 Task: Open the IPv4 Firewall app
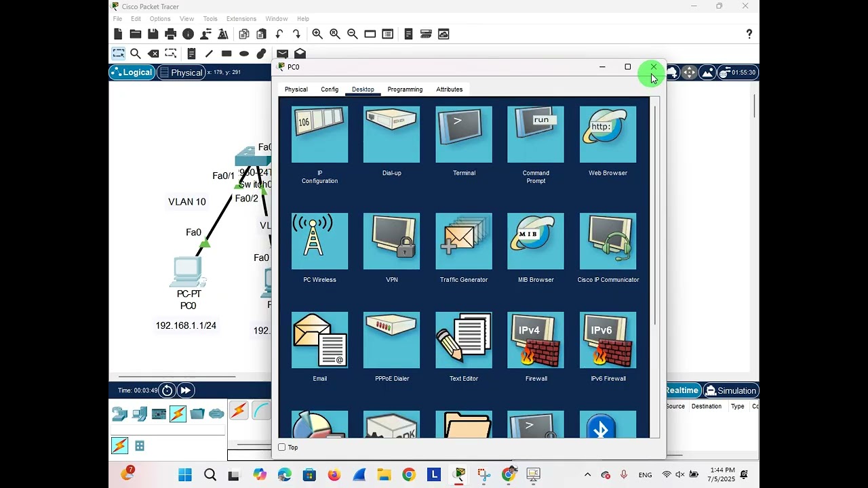(536, 340)
